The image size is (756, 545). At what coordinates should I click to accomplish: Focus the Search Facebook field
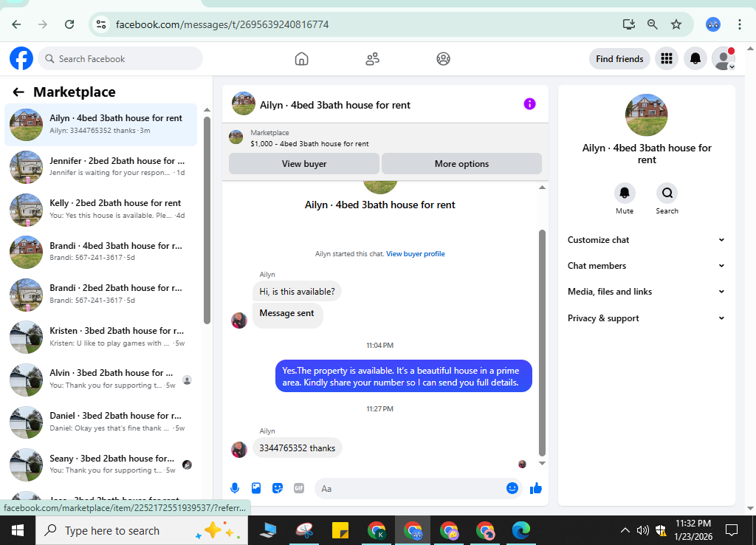[x=120, y=59]
